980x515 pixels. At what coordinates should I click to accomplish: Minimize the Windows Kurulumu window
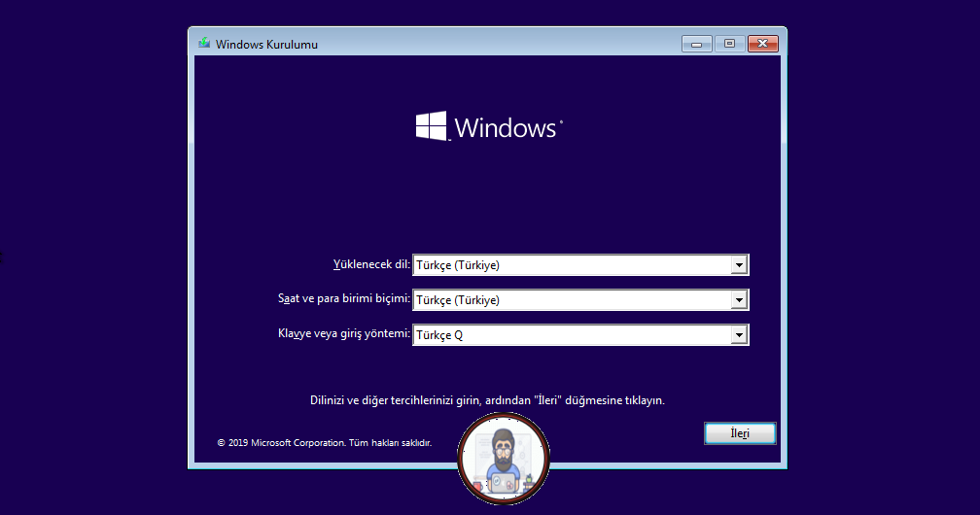click(697, 44)
